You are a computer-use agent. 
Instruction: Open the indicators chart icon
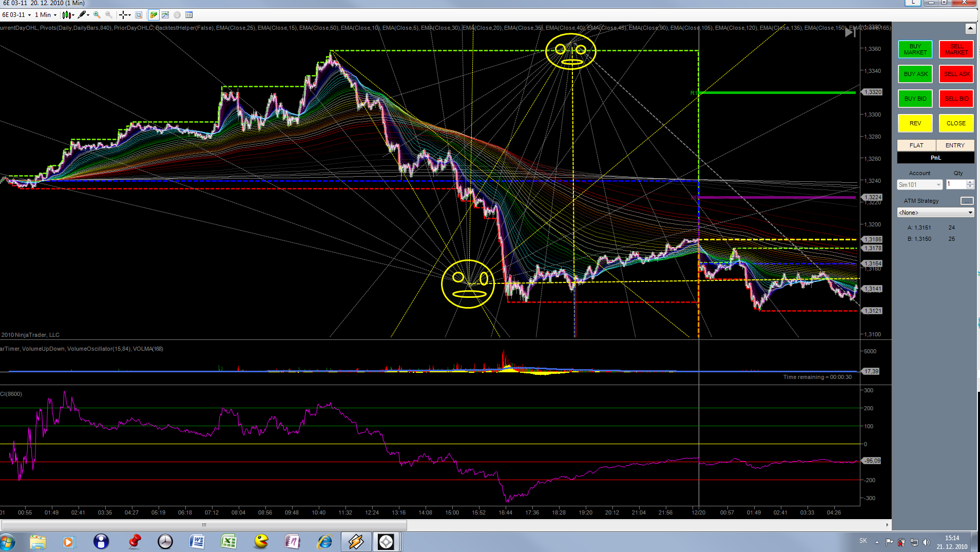click(165, 15)
